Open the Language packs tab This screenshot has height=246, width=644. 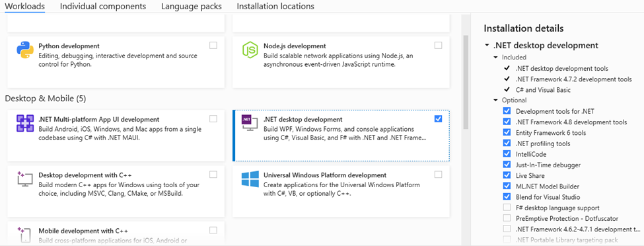192,6
